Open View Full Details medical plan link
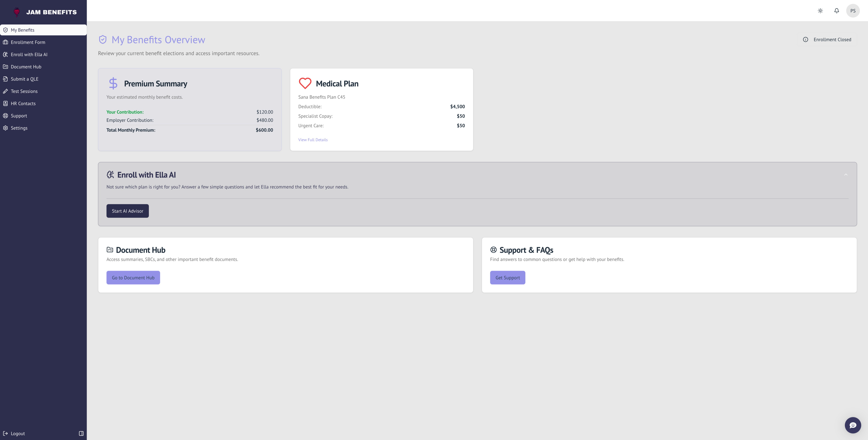The image size is (868, 440). [313, 140]
